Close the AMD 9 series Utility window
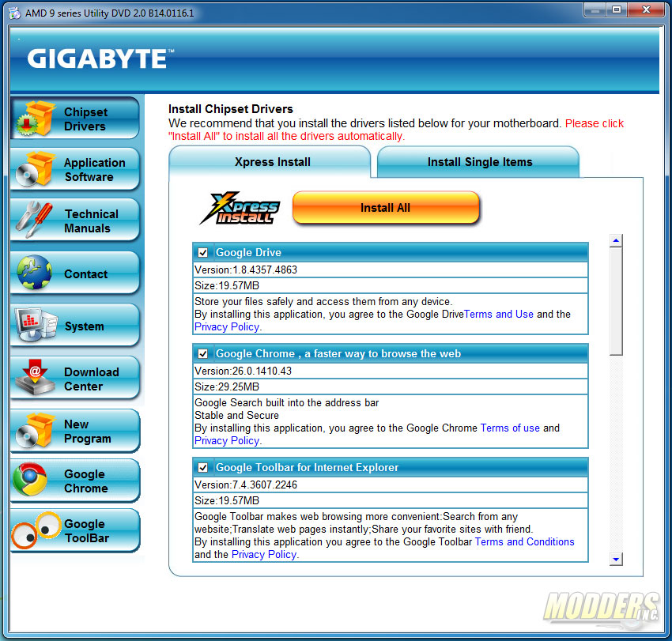The image size is (672, 641). [646, 9]
